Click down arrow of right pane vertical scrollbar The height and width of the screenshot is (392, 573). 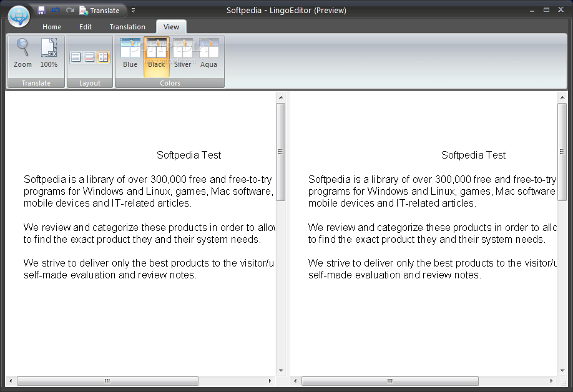[562, 370]
